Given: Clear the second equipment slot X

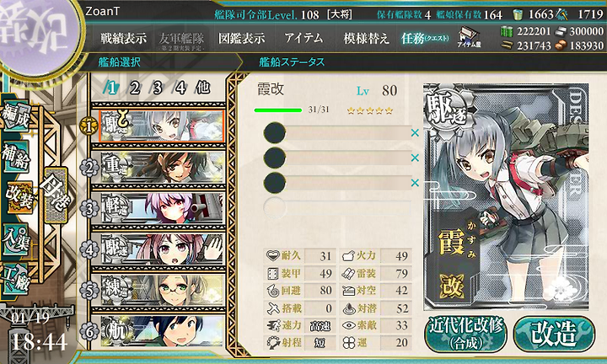Looking at the screenshot, I should pos(415,158).
